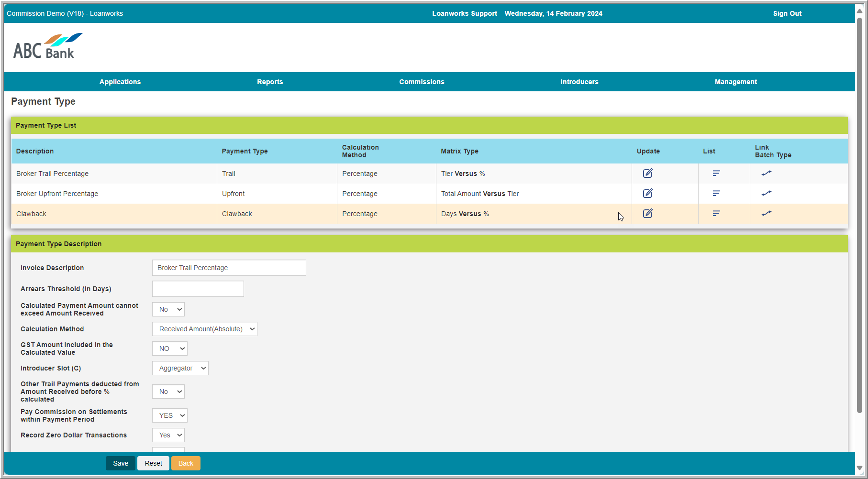Open the Introducers menu
Screen dimensions: 868x479
[579, 82]
